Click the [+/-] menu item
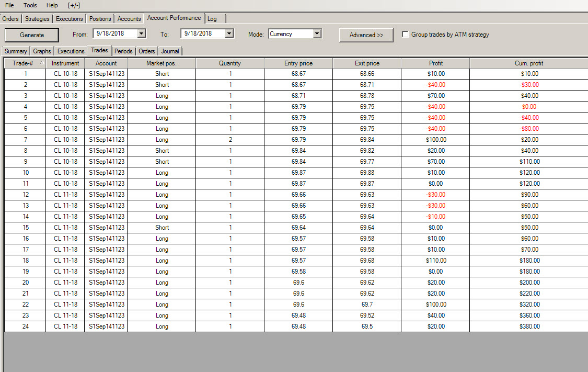This screenshot has width=588, height=372. coord(74,5)
